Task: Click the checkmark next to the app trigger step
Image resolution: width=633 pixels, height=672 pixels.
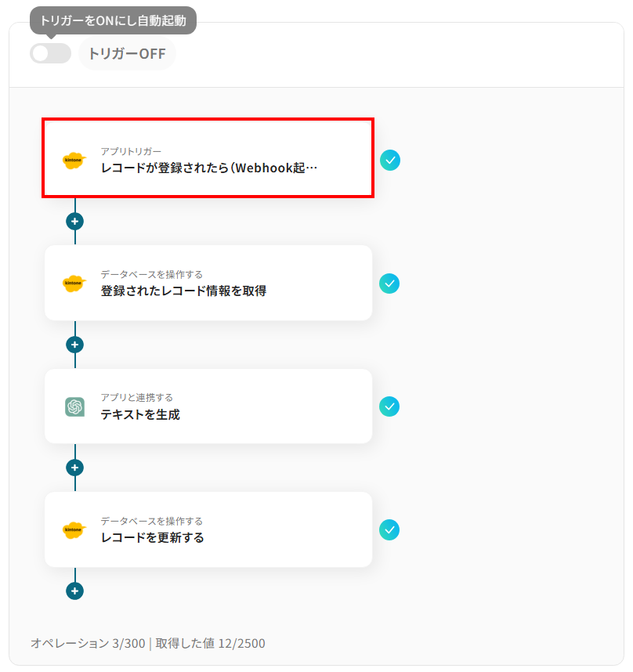Action: click(390, 160)
